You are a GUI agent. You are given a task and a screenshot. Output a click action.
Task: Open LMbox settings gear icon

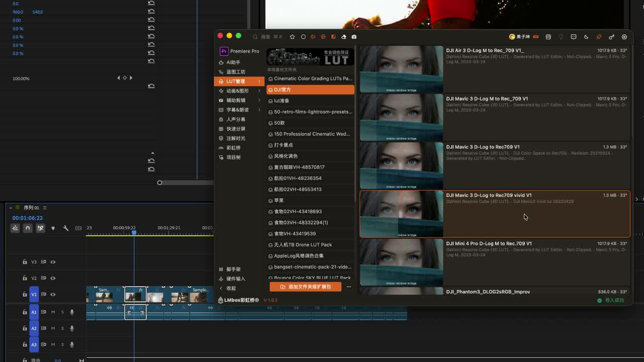pos(624,37)
